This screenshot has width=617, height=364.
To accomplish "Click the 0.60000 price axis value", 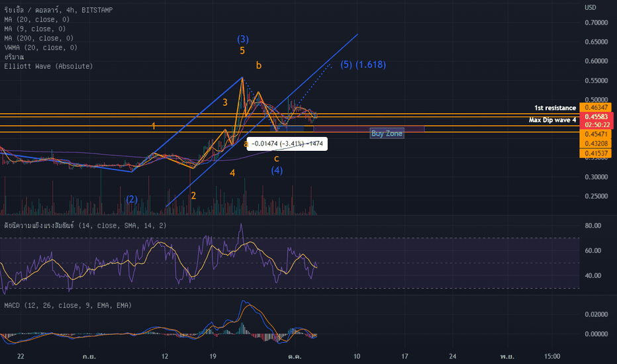I will [x=596, y=62].
